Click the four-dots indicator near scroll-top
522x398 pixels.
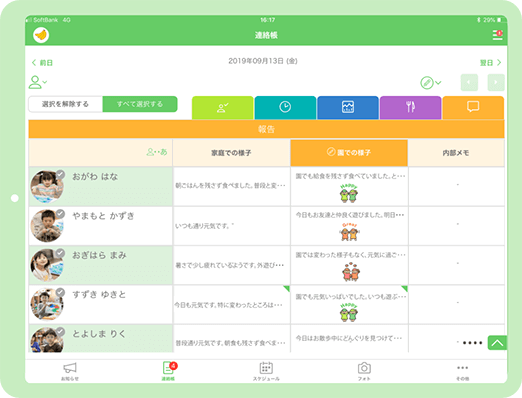coord(473,343)
